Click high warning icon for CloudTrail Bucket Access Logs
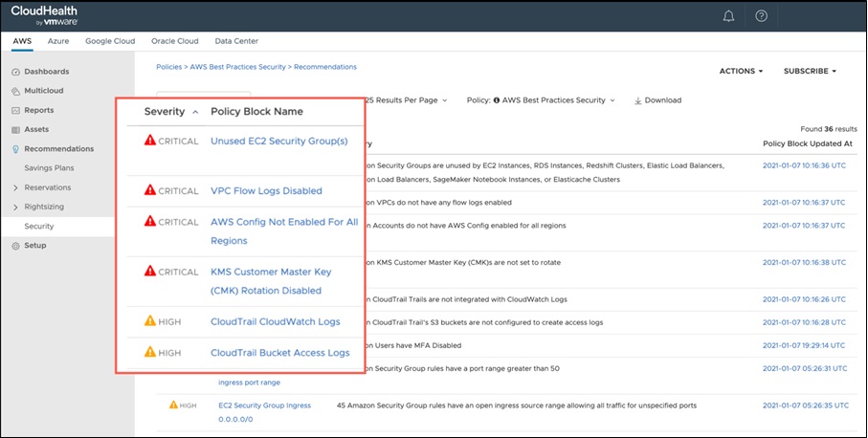The image size is (868, 438). pos(150,352)
